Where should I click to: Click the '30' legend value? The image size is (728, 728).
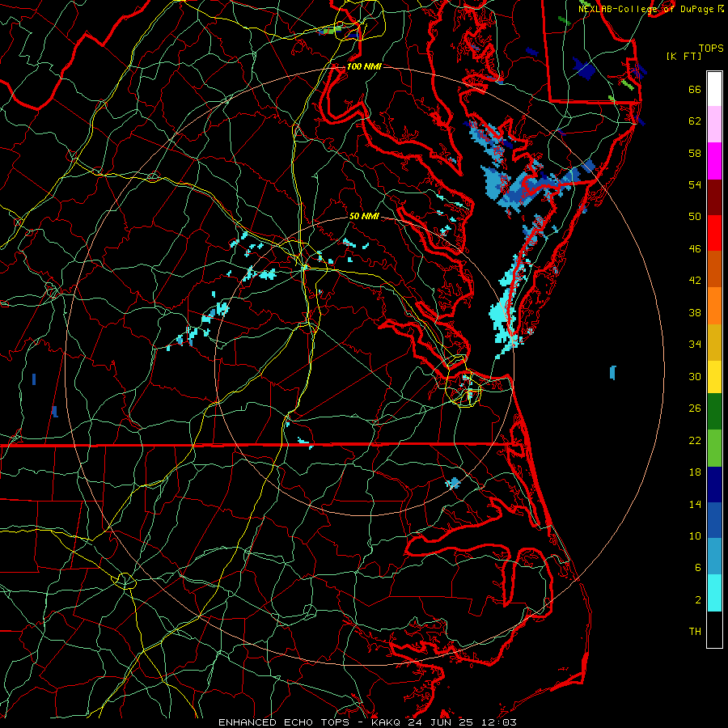tap(695, 376)
